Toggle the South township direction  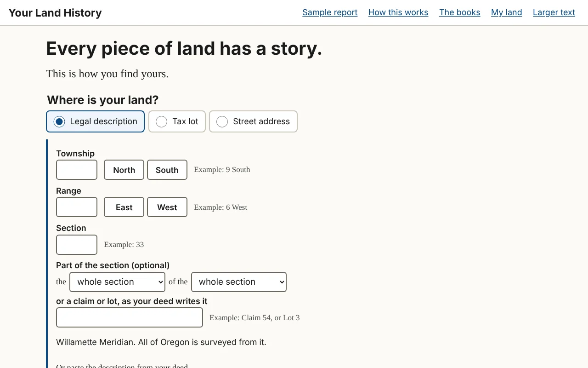[167, 170]
